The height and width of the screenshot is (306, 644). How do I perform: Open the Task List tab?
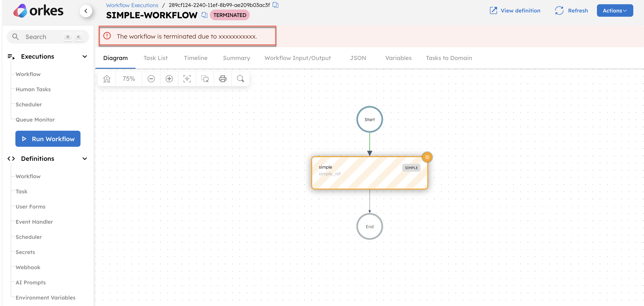coord(155,58)
